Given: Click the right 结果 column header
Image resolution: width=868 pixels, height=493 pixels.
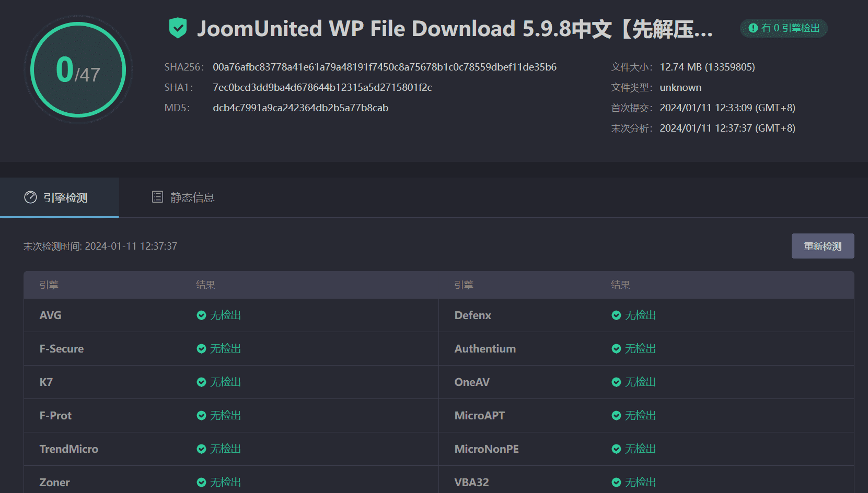Looking at the screenshot, I should click(x=620, y=285).
